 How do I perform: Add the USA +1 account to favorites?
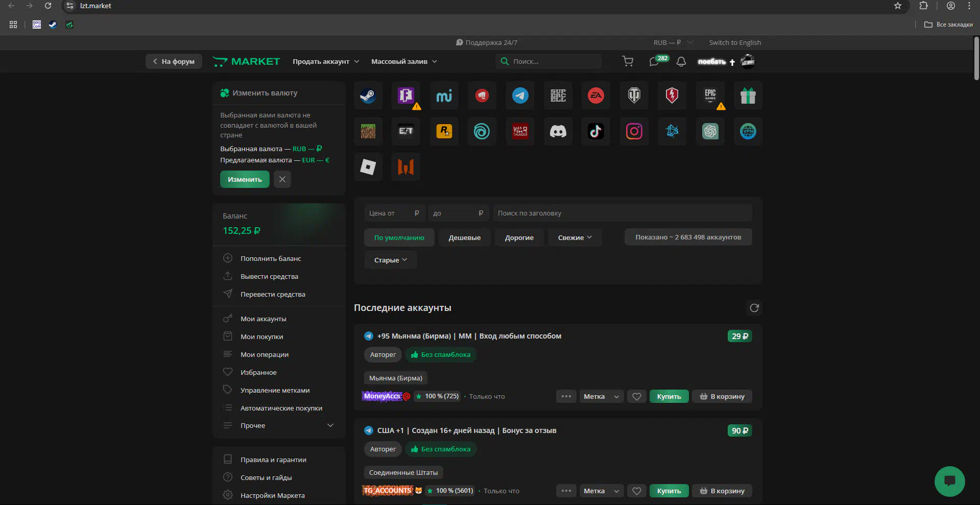tap(637, 491)
